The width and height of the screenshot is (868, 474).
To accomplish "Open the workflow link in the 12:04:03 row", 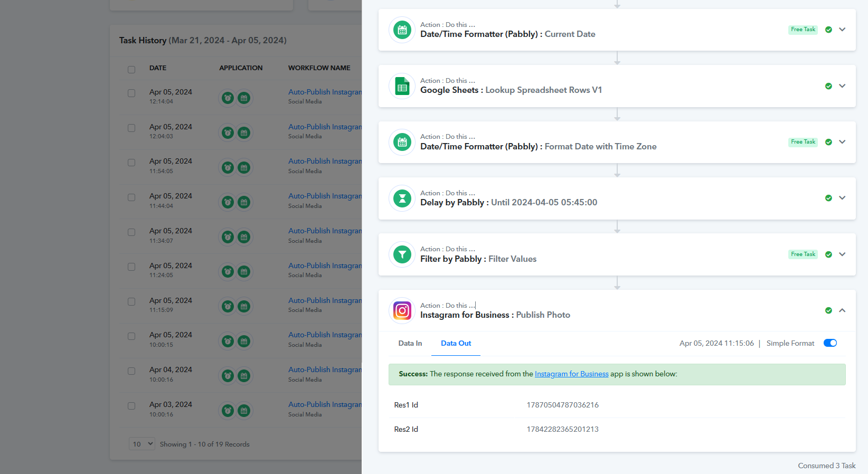I will pos(325,127).
